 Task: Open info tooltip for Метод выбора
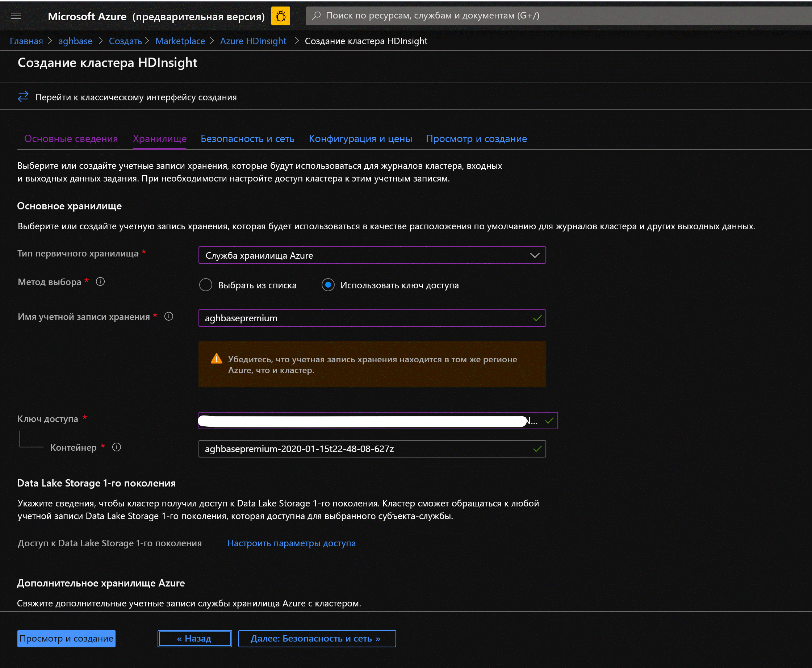pyautogui.click(x=100, y=282)
